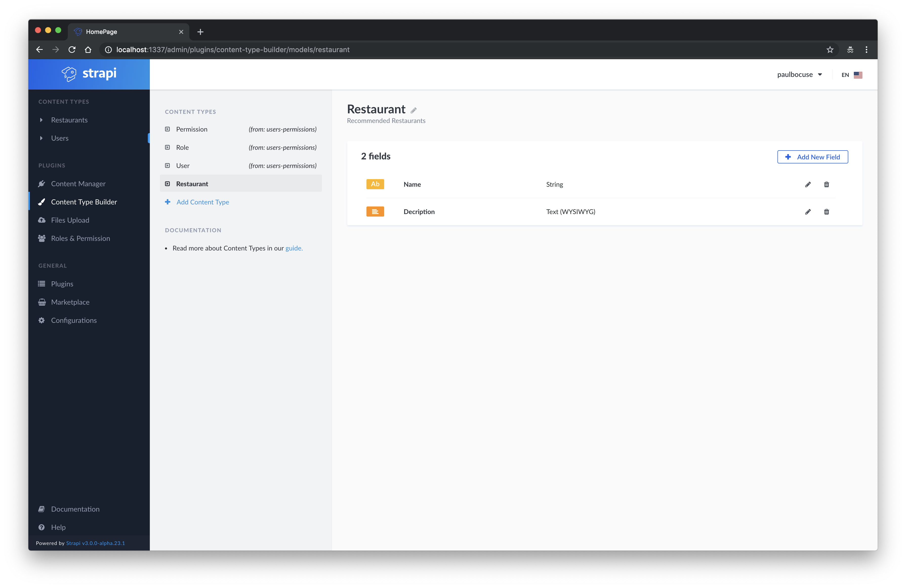
Task: Delete the Decription field via trash icon
Action: click(x=827, y=212)
